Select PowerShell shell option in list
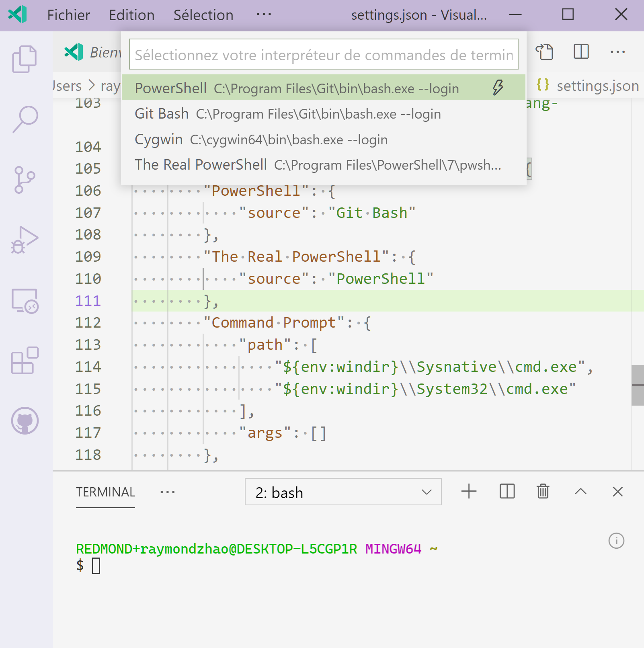644x648 pixels. pos(324,87)
